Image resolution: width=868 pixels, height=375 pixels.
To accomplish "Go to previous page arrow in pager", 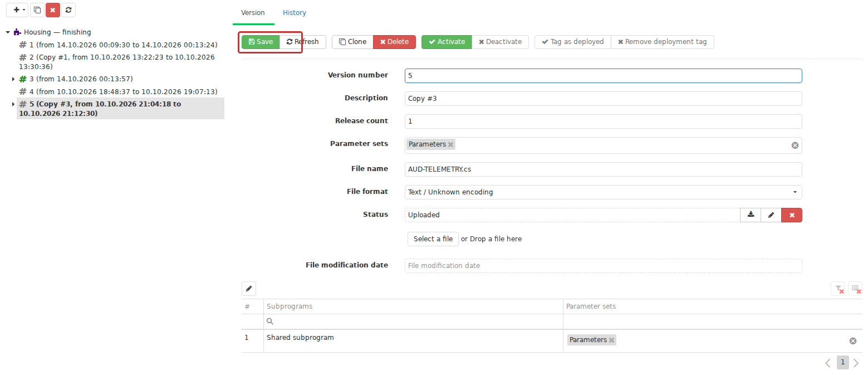I will pyautogui.click(x=828, y=363).
